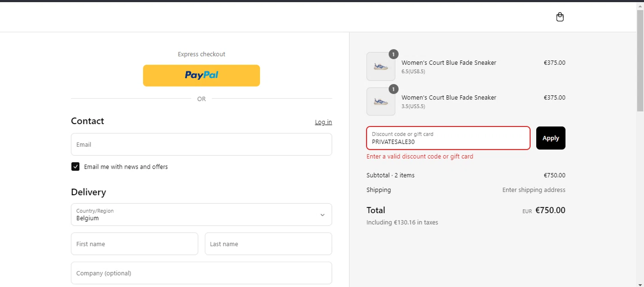The width and height of the screenshot is (644, 287).
Task: Click the 'Delivery' section heading
Action: [x=88, y=192]
